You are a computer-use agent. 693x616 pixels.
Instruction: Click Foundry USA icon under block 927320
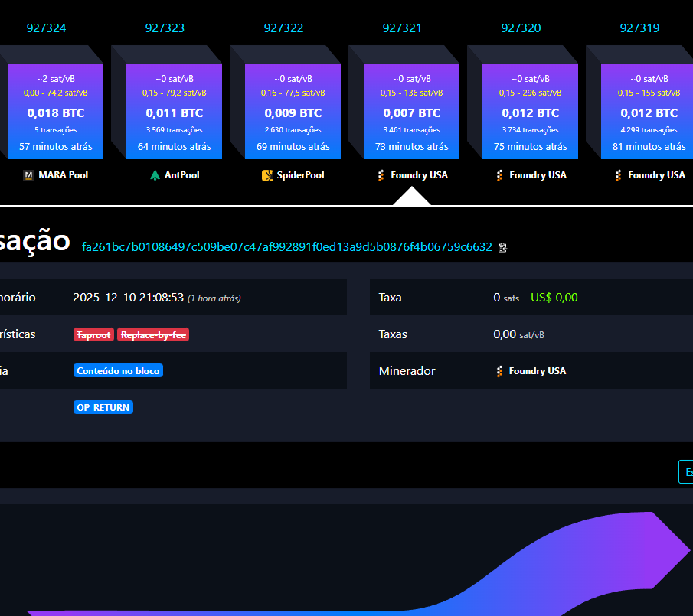click(x=500, y=175)
